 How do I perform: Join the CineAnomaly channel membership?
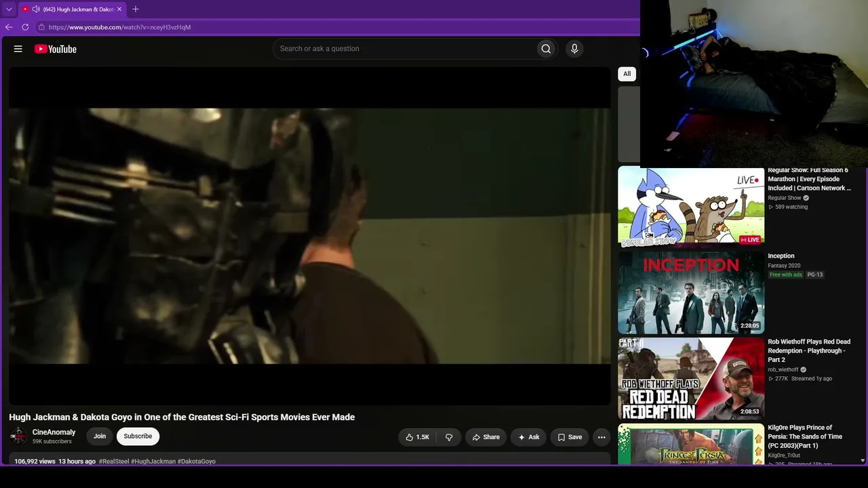(x=100, y=436)
